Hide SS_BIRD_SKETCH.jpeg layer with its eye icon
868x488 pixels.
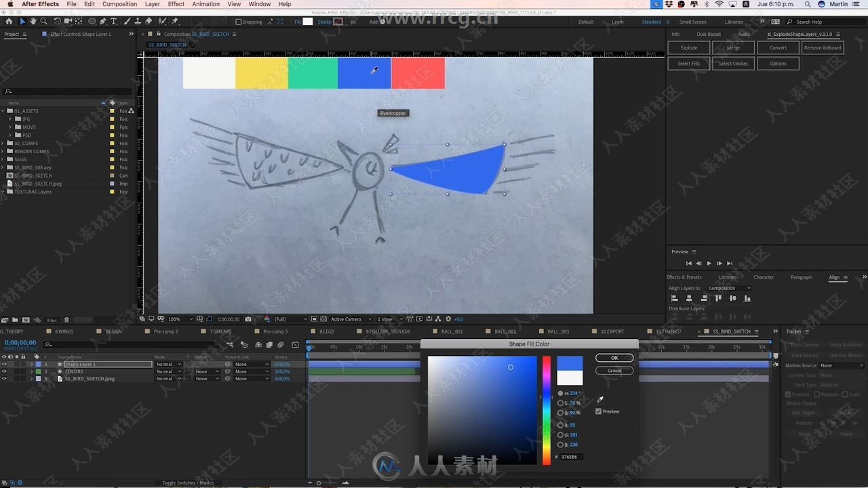tap(4, 379)
